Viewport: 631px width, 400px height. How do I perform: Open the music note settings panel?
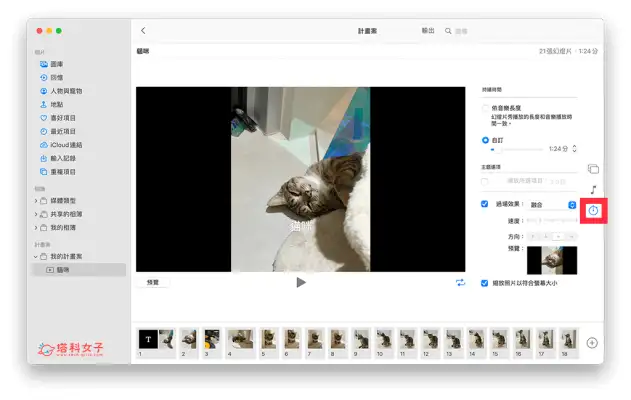[x=593, y=189]
